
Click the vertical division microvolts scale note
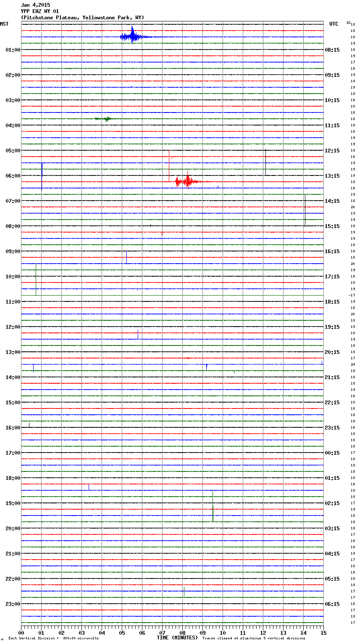[x=53, y=639]
